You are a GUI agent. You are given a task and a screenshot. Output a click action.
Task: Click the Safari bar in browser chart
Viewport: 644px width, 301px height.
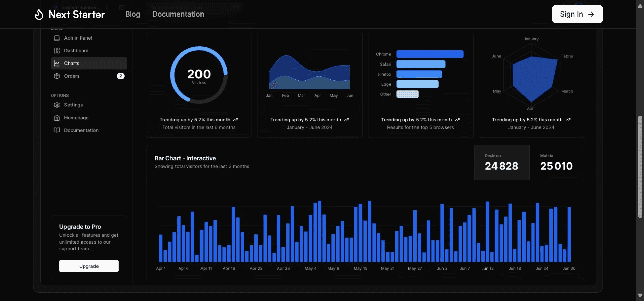(x=421, y=64)
